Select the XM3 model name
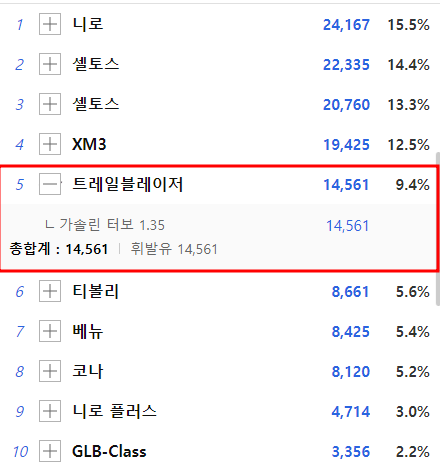 89,144
